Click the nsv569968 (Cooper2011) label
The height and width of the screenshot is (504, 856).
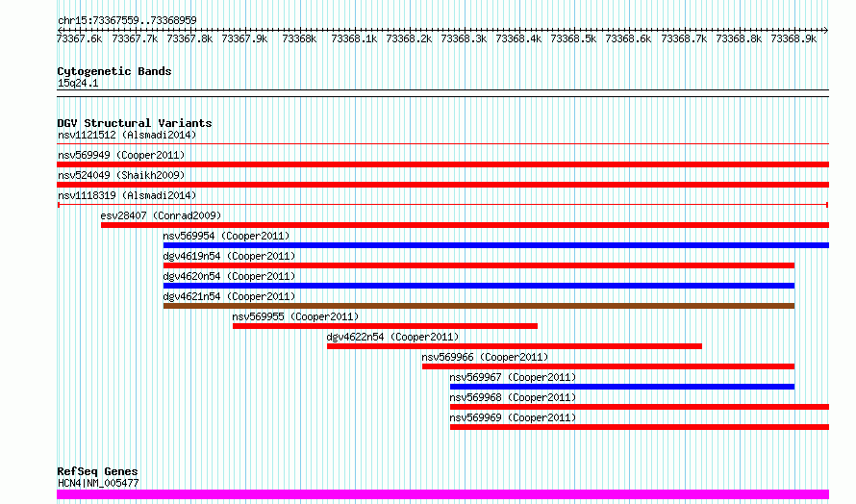[x=513, y=397]
